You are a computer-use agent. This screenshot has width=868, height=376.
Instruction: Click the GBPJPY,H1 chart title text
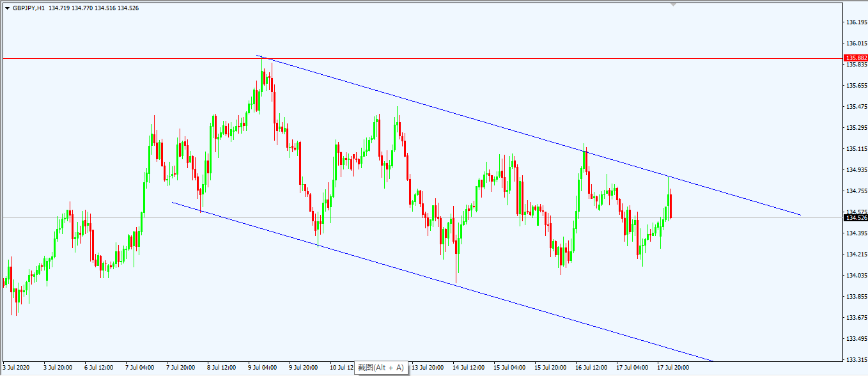pos(29,8)
